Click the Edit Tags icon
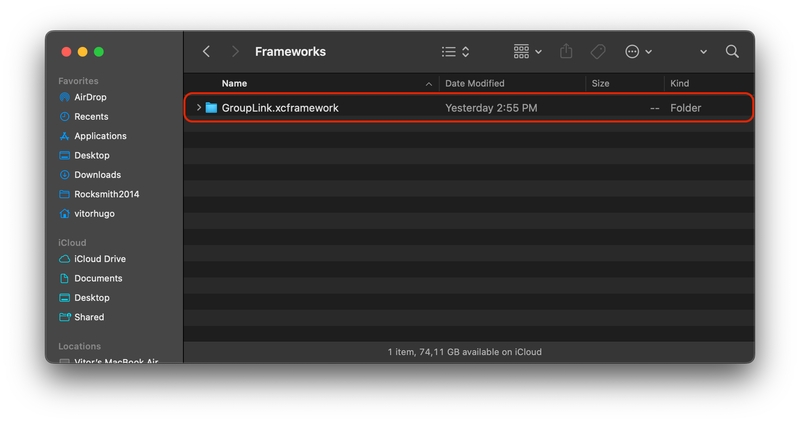This screenshot has width=800, height=423. click(x=597, y=52)
